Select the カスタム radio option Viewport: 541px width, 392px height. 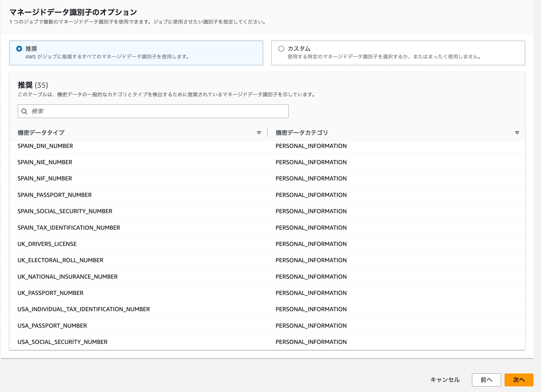281,49
